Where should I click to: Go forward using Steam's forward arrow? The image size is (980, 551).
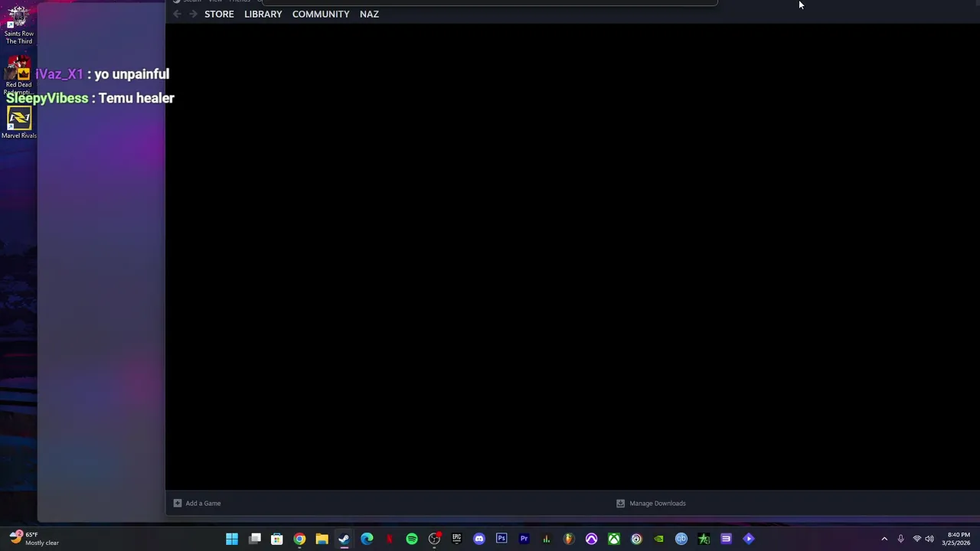click(193, 14)
